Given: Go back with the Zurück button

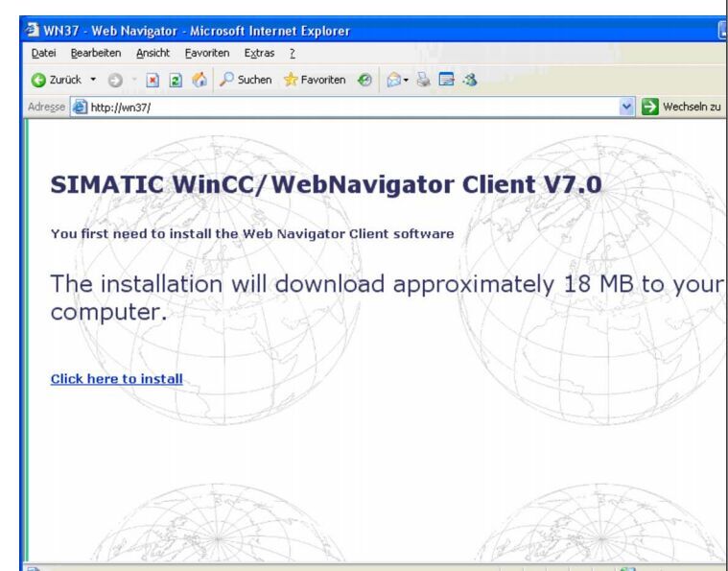Looking at the screenshot, I should click(56, 80).
